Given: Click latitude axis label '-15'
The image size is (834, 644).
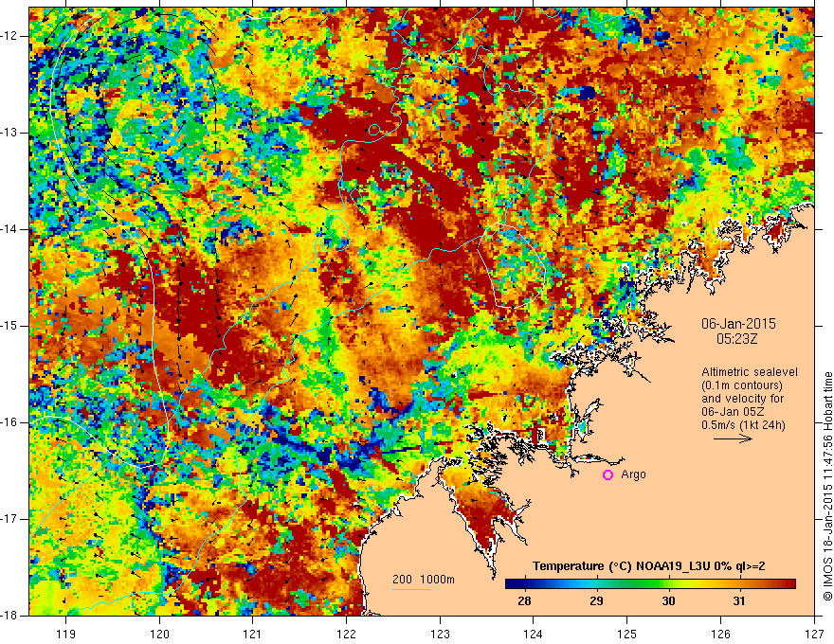Looking at the screenshot, I should pos(10,326).
